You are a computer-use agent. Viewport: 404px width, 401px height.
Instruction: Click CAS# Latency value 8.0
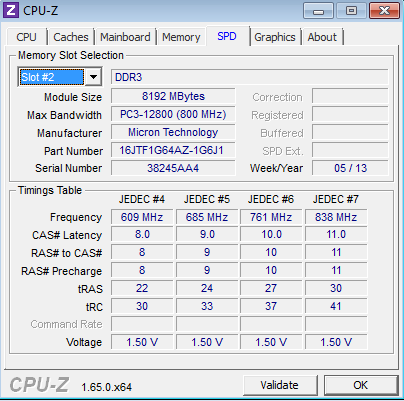(142, 234)
